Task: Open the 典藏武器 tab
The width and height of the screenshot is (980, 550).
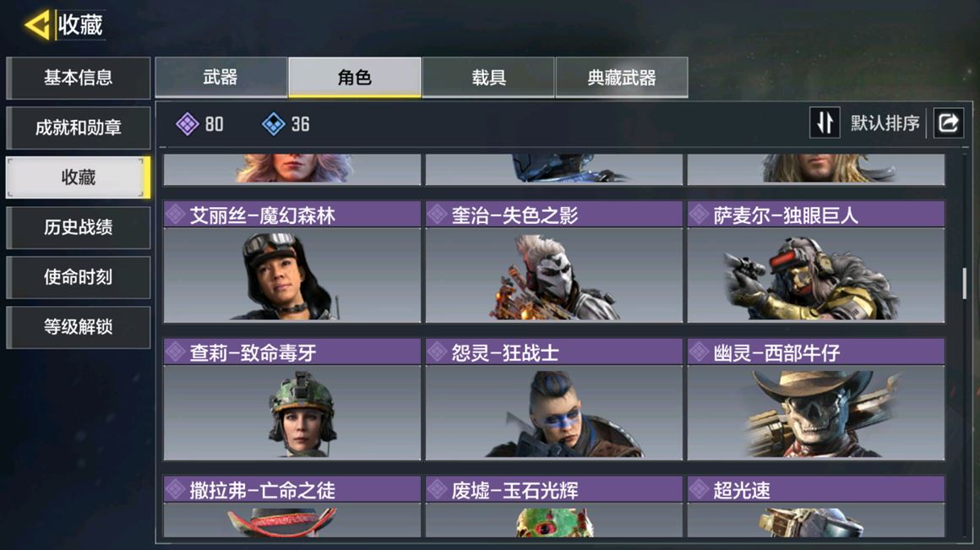Action: tap(622, 77)
